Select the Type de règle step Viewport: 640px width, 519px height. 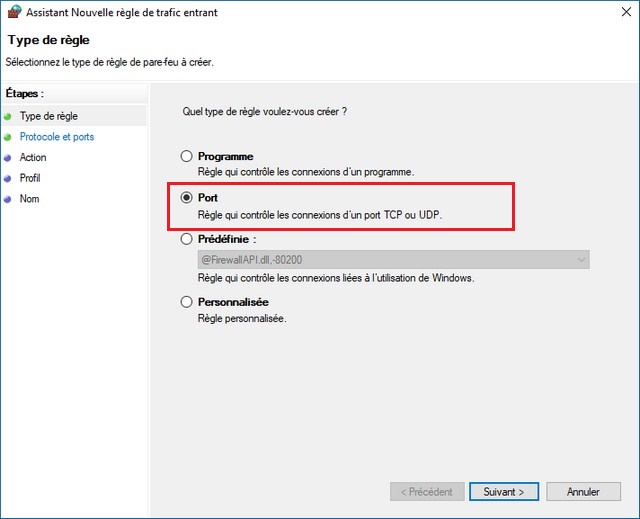[x=48, y=116]
